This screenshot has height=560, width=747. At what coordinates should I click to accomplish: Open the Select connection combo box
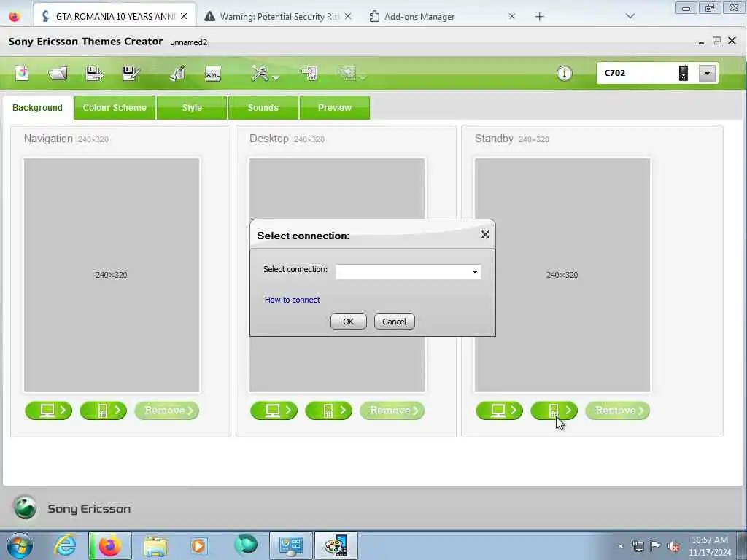click(x=409, y=272)
